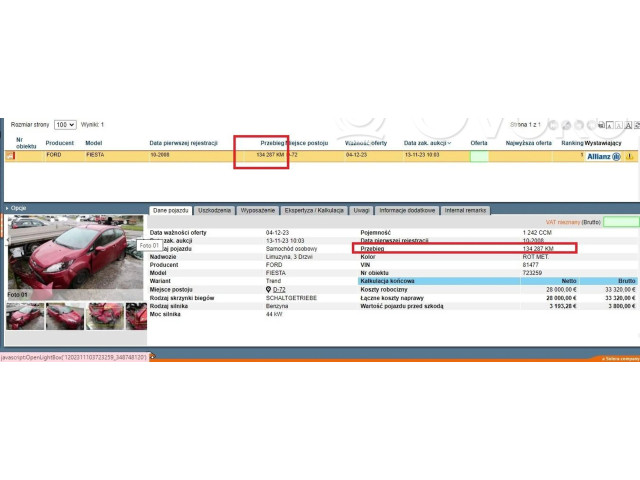
Task: Select the Dane pojazdu tab
Action: (x=171, y=211)
